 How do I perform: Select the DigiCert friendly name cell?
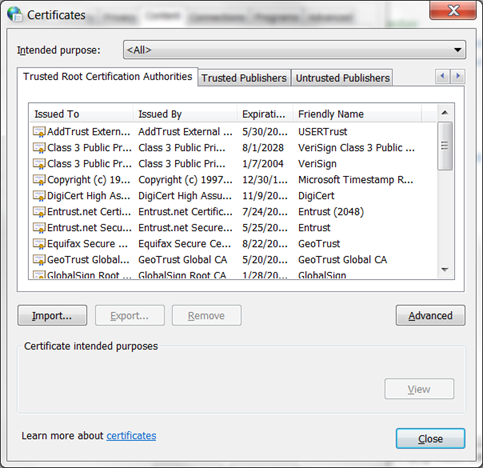[x=316, y=196]
